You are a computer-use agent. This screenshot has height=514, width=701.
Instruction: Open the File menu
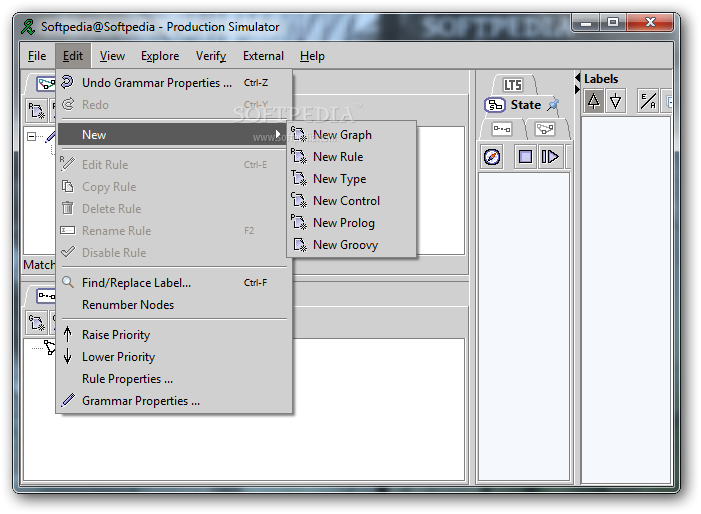[37, 56]
